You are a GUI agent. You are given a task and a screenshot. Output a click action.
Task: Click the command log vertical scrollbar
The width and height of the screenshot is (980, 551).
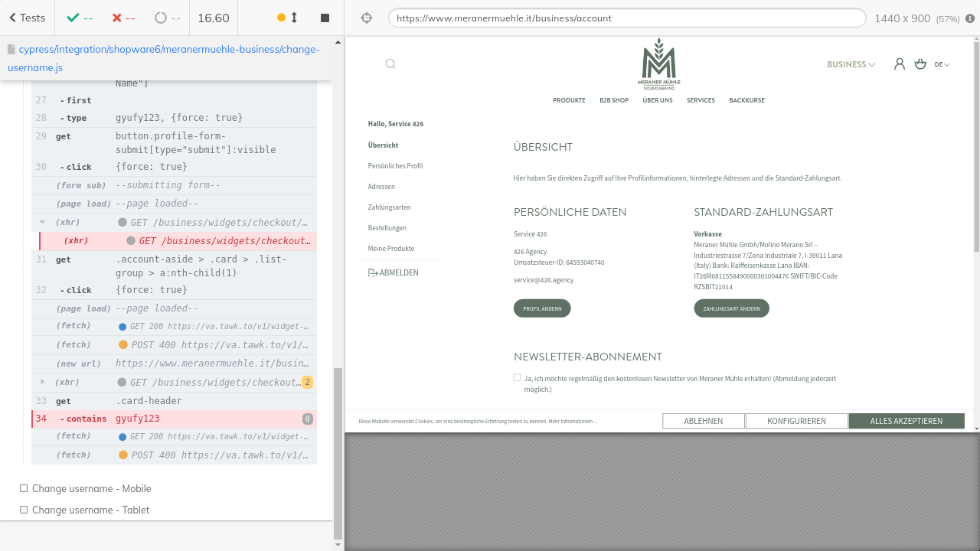click(338, 452)
